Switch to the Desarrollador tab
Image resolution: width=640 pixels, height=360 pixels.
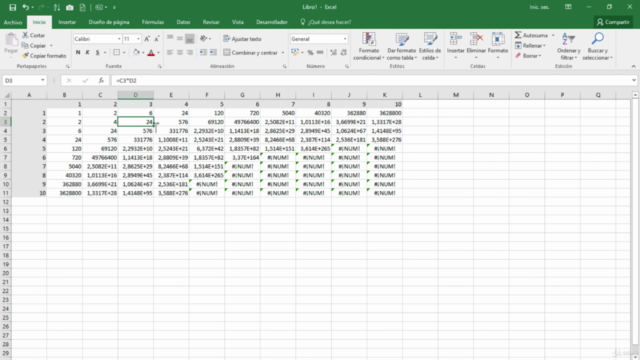[272, 22]
